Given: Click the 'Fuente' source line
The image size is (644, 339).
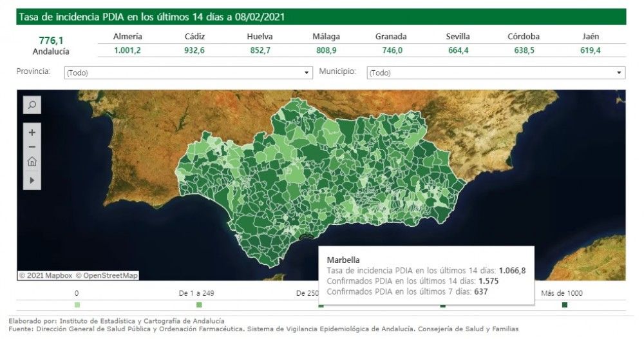Looking at the screenshot, I should pyautogui.click(x=263, y=329).
